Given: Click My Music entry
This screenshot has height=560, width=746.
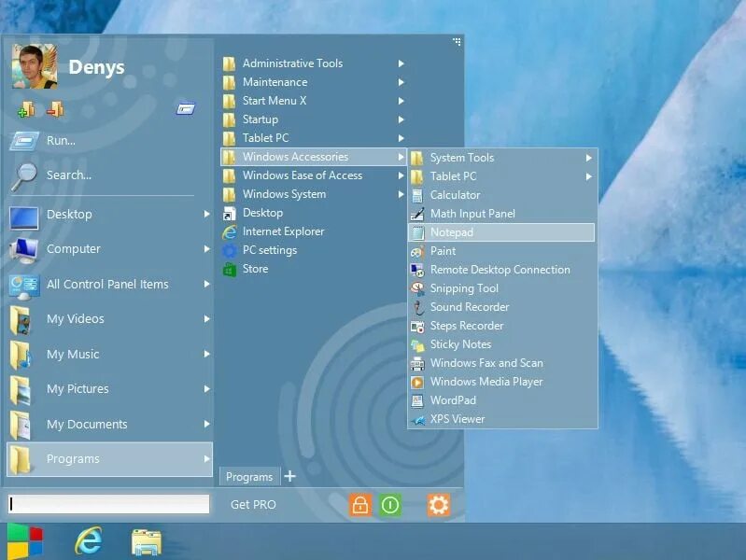Looking at the screenshot, I should tap(109, 354).
